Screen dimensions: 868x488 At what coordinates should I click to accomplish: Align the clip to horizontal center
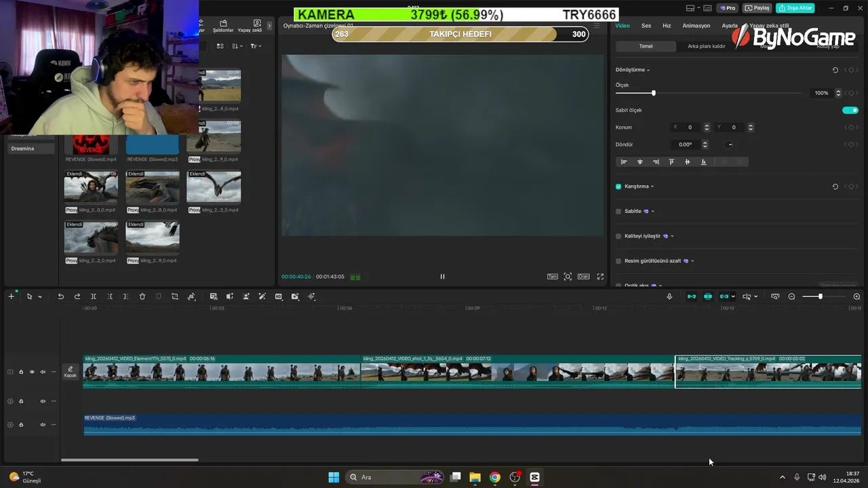[x=640, y=162]
